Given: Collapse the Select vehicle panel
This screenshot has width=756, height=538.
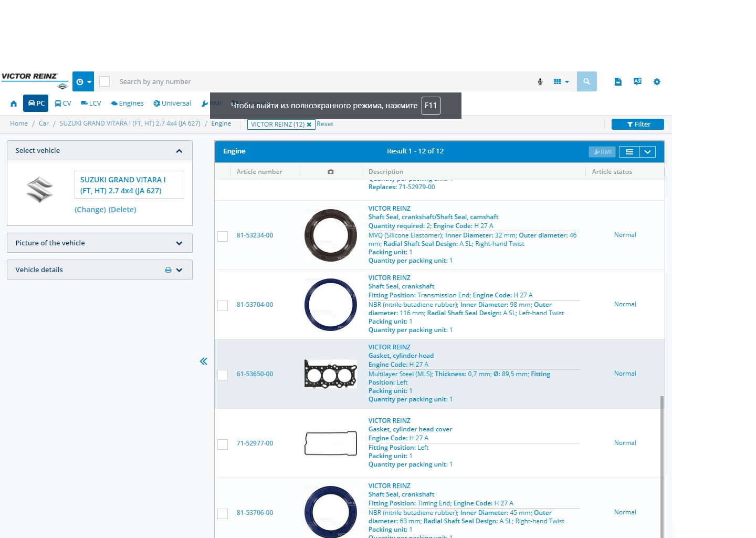Looking at the screenshot, I should 179,151.
